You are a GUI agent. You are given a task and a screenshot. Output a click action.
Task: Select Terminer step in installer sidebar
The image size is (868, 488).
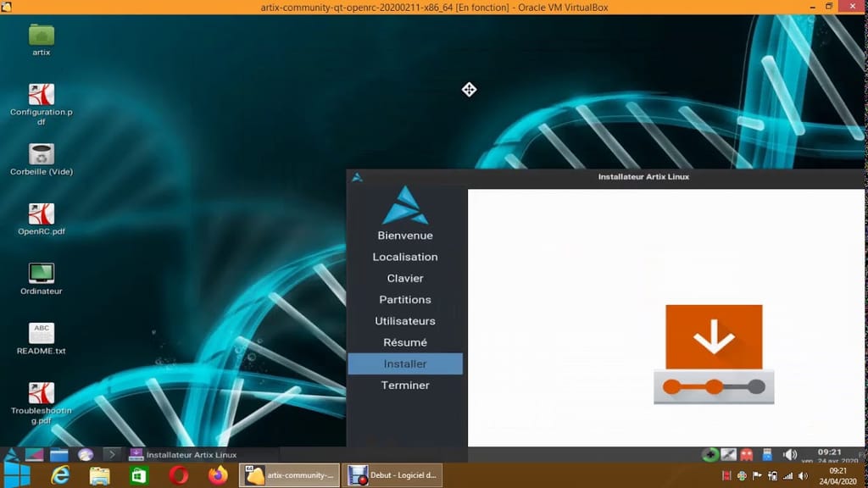[x=405, y=385]
